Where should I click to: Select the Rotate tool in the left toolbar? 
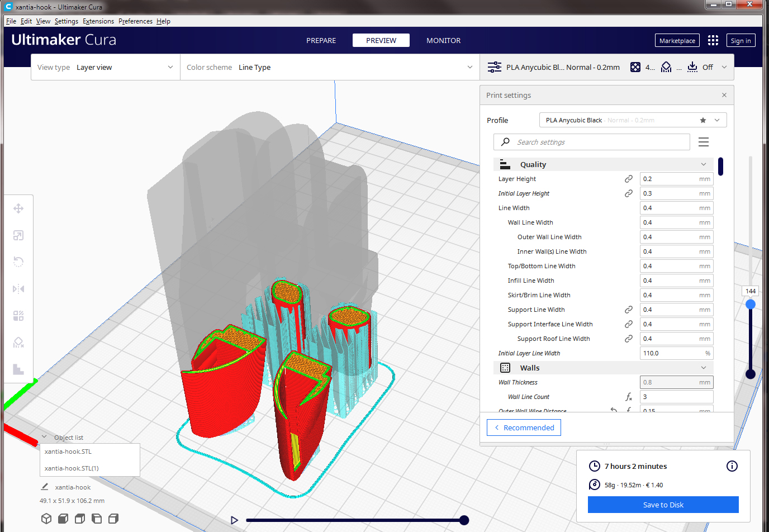[x=18, y=262]
